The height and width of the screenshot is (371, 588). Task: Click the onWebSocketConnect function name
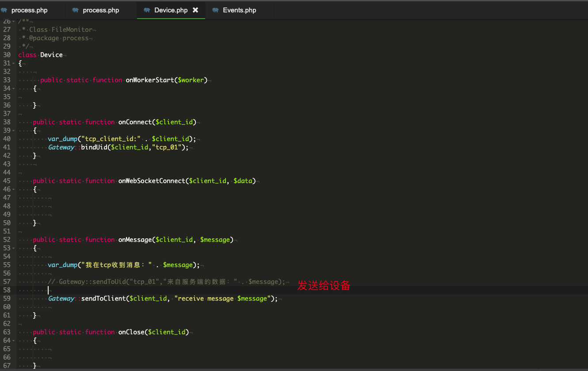[x=152, y=181]
